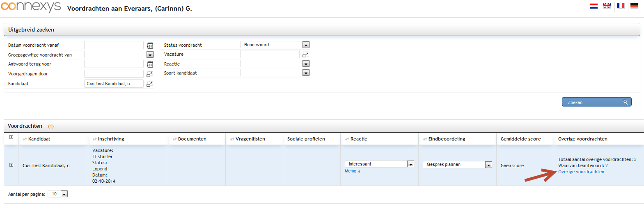Open lookup icon next to Kandidaat field
The image size is (644, 204).
coord(150,84)
